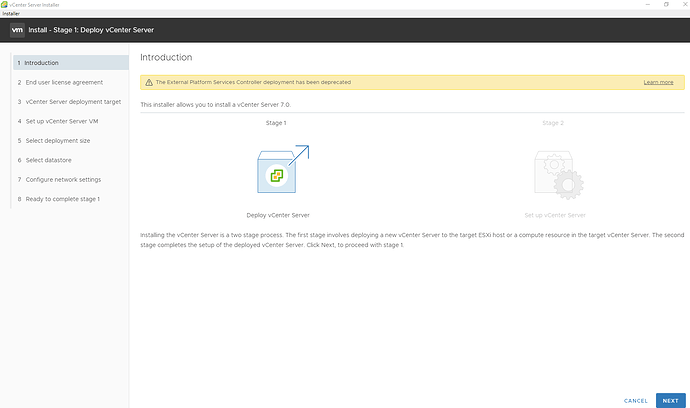Open the Installer menu
The image size is (690, 408).
(x=11, y=13)
